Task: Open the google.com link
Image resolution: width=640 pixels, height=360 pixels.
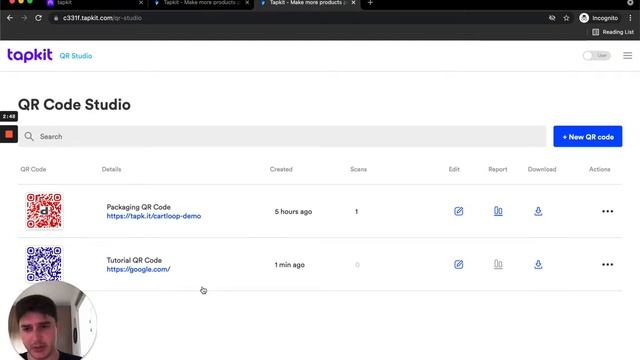Action: pyautogui.click(x=138, y=269)
